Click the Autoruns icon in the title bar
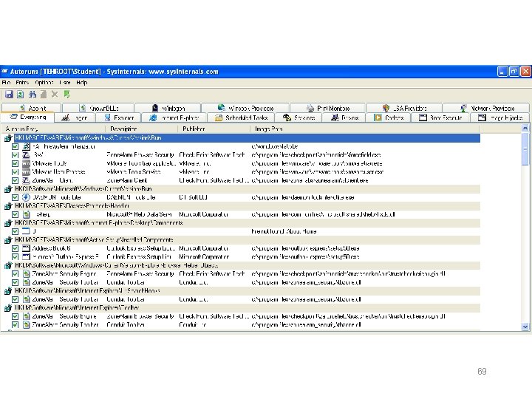The image size is (532, 399). point(4,71)
